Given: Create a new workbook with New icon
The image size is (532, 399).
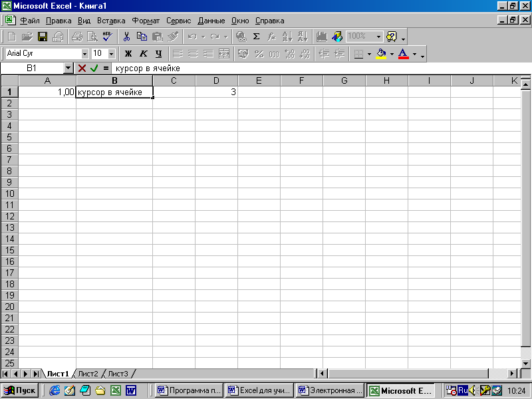Looking at the screenshot, I should tap(12, 37).
